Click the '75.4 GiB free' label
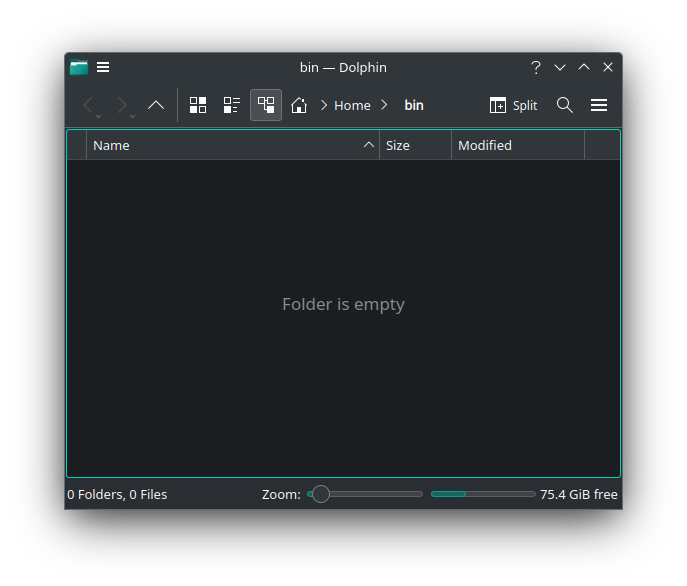This screenshot has width=687, height=586. [579, 494]
